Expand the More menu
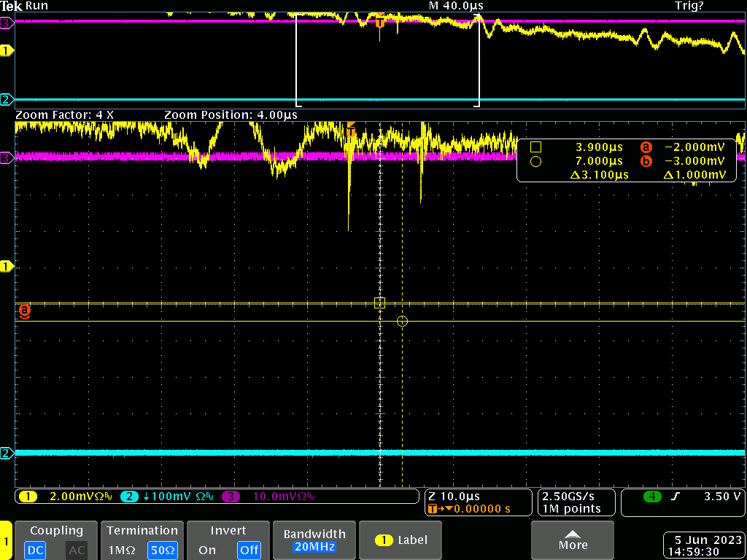 click(572, 540)
